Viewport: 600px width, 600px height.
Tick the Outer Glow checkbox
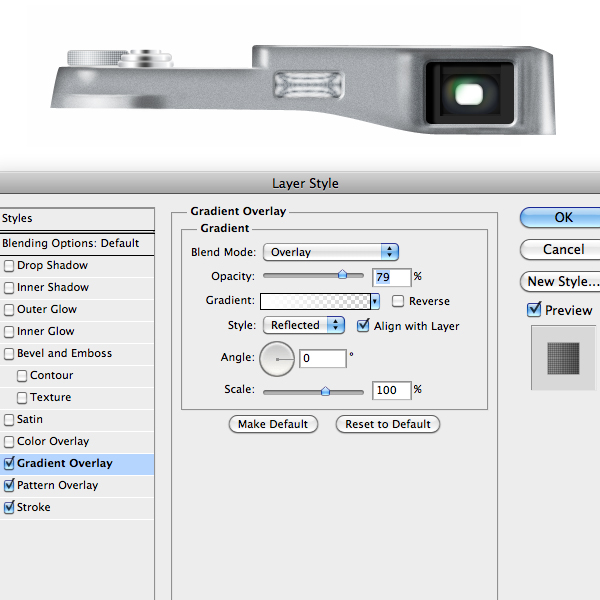pos(9,310)
